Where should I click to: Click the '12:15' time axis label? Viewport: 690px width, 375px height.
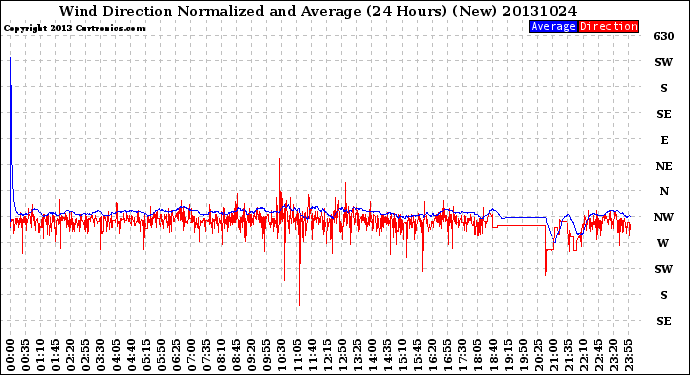tap(327, 355)
